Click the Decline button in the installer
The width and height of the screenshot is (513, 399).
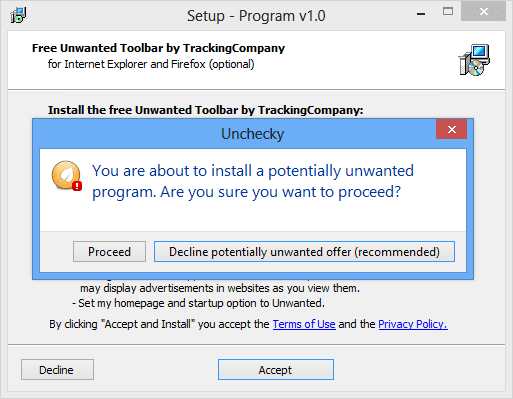(x=57, y=370)
